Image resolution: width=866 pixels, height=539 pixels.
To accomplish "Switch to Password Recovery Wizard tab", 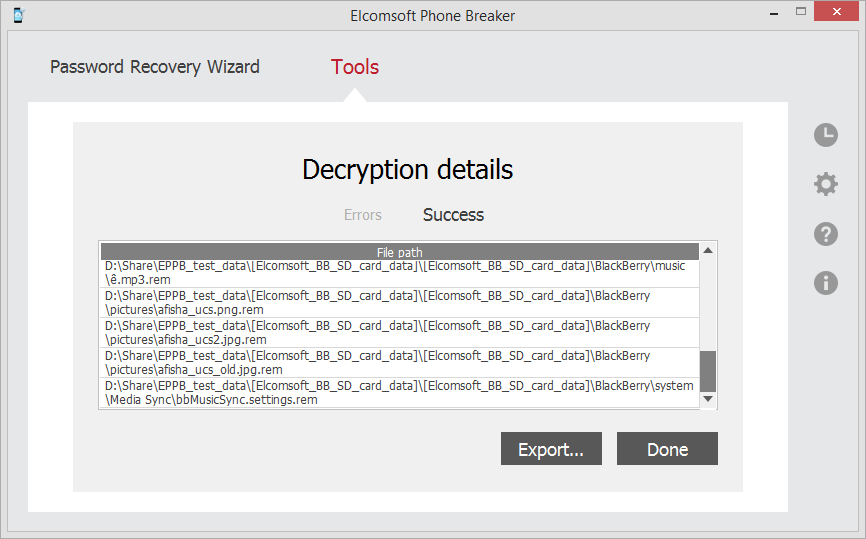I will coord(155,67).
